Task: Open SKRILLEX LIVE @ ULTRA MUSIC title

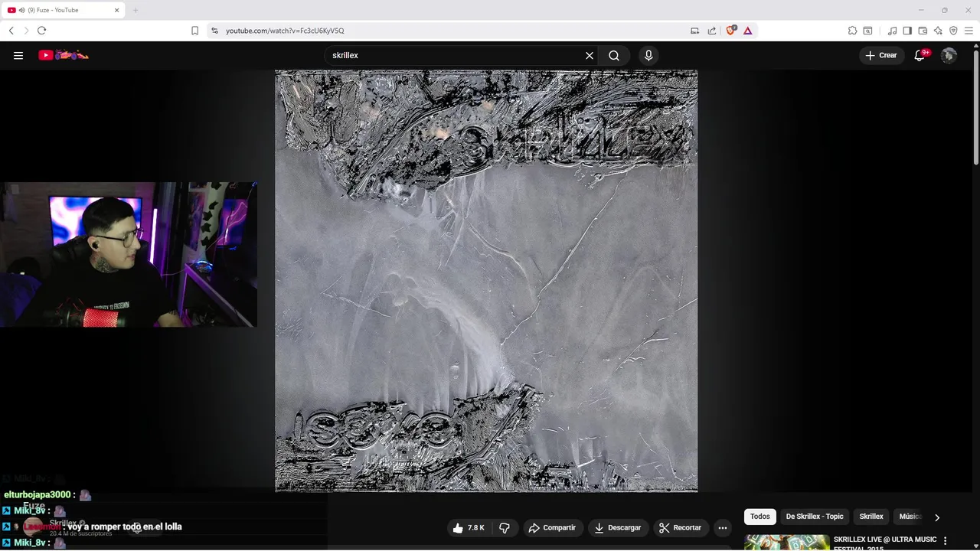Action: tap(885, 543)
